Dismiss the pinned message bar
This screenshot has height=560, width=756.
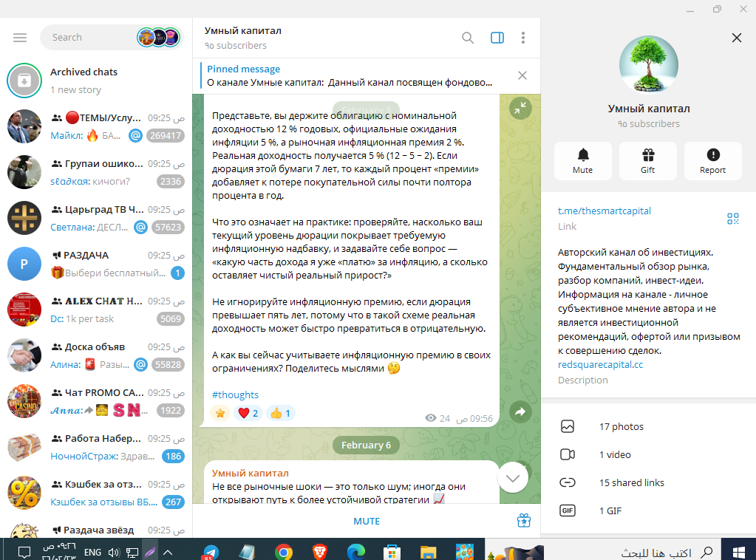pyautogui.click(x=522, y=75)
